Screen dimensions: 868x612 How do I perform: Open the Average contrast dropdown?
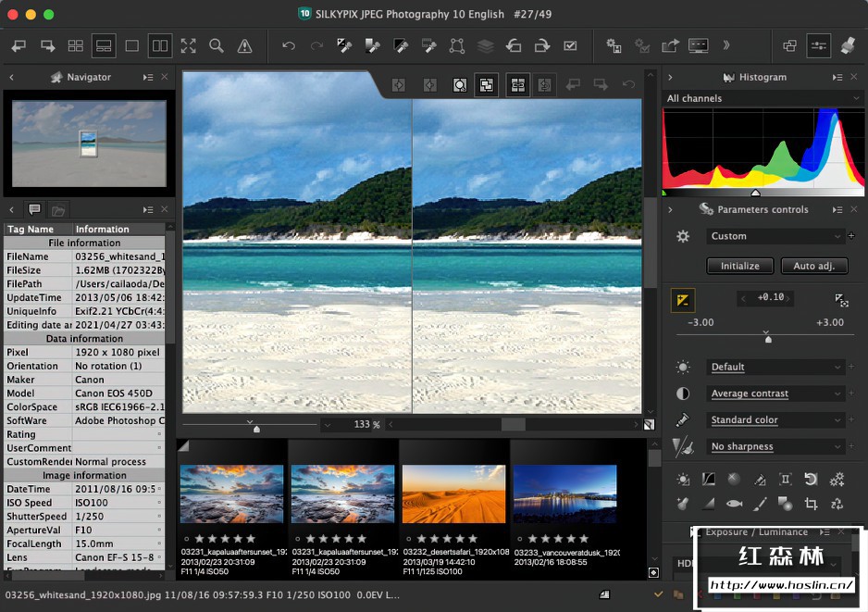(x=775, y=393)
